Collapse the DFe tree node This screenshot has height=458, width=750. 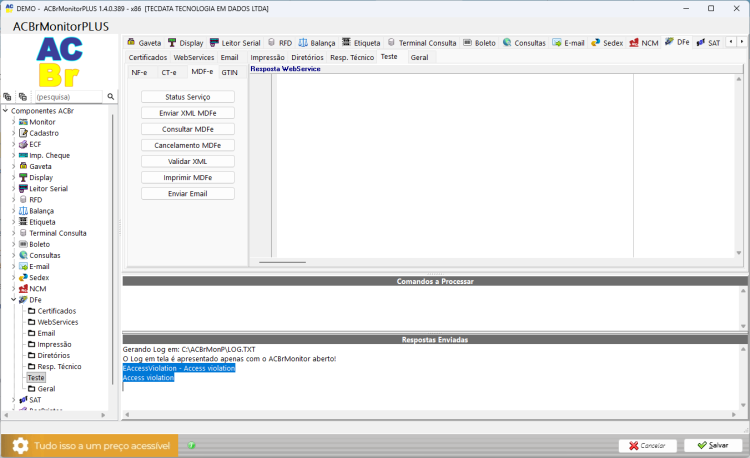tap(13, 300)
